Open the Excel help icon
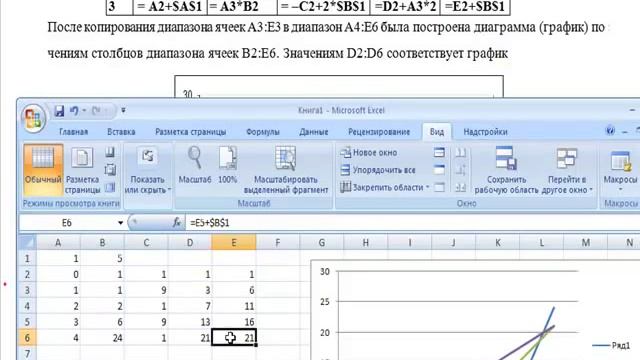Screen dimensions: 640x360 point(610,131)
